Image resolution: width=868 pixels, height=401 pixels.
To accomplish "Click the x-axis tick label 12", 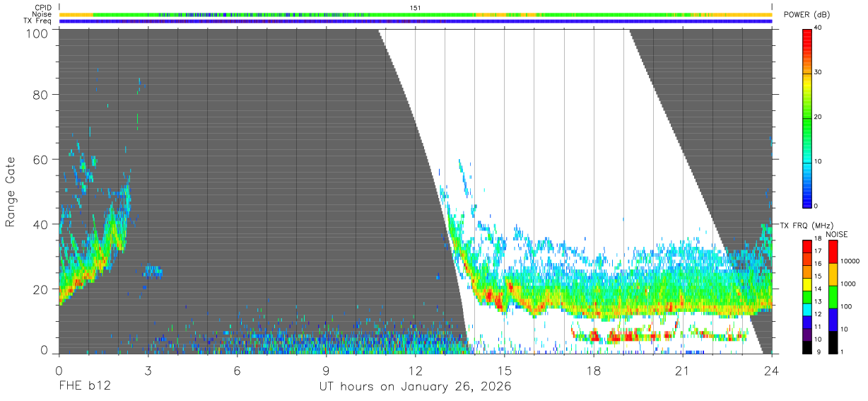I will click(415, 371).
